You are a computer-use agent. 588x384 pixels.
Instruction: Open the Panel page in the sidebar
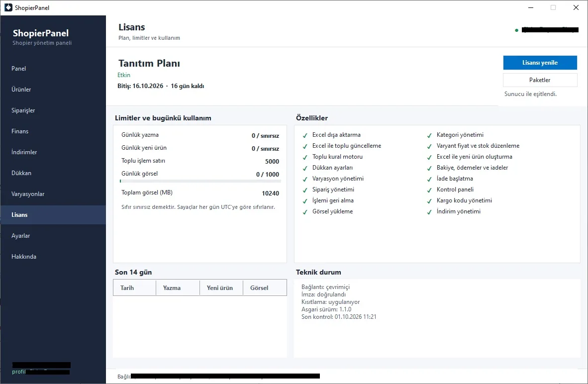pyautogui.click(x=53, y=69)
